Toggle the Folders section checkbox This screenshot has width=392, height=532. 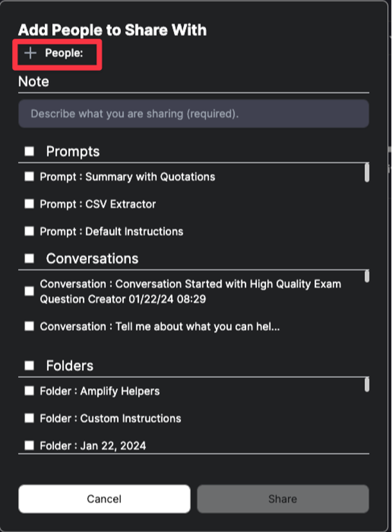(x=28, y=365)
